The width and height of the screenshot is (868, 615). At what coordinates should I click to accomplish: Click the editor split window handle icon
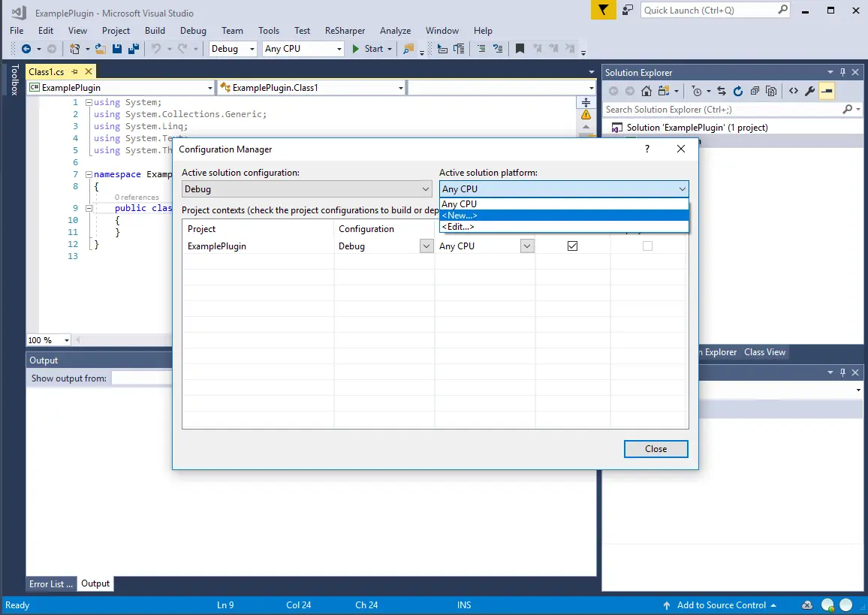tap(586, 102)
